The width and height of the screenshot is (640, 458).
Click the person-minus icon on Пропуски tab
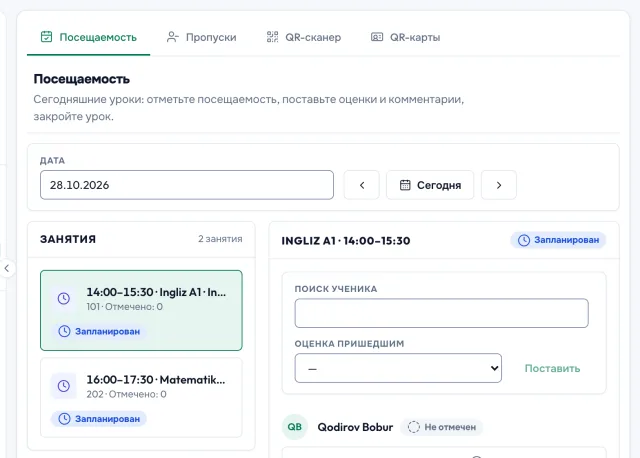tap(173, 37)
